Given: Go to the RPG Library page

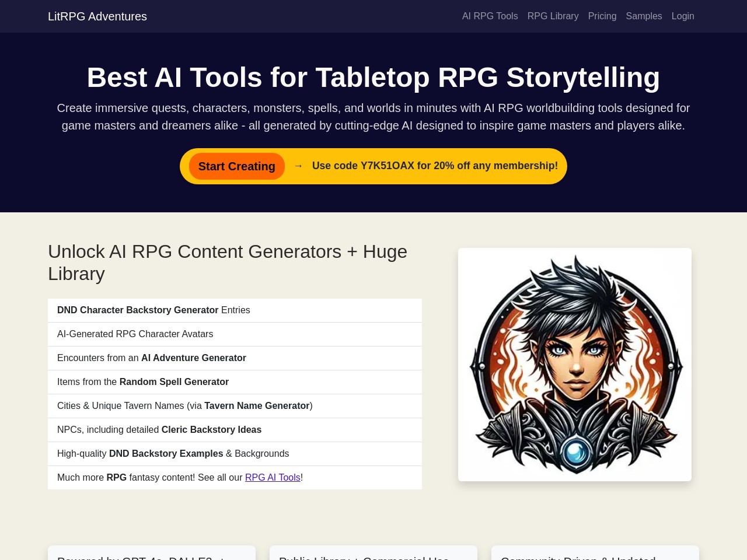Looking at the screenshot, I should coord(553,16).
